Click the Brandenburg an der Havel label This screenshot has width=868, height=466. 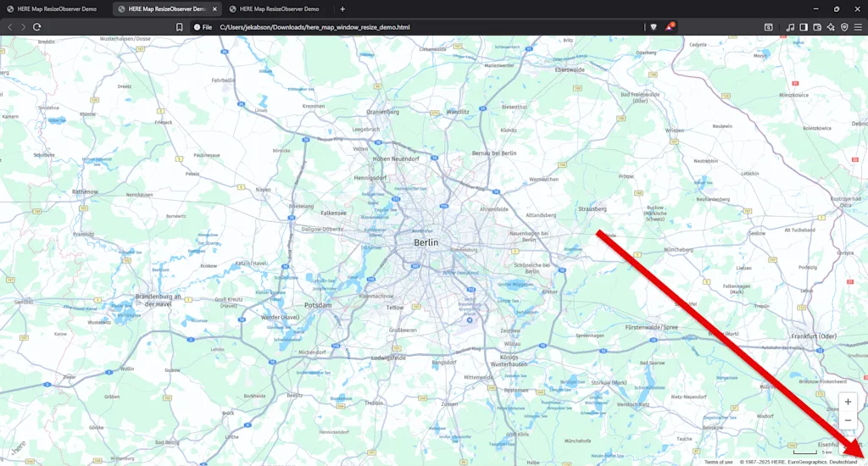tap(158, 300)
